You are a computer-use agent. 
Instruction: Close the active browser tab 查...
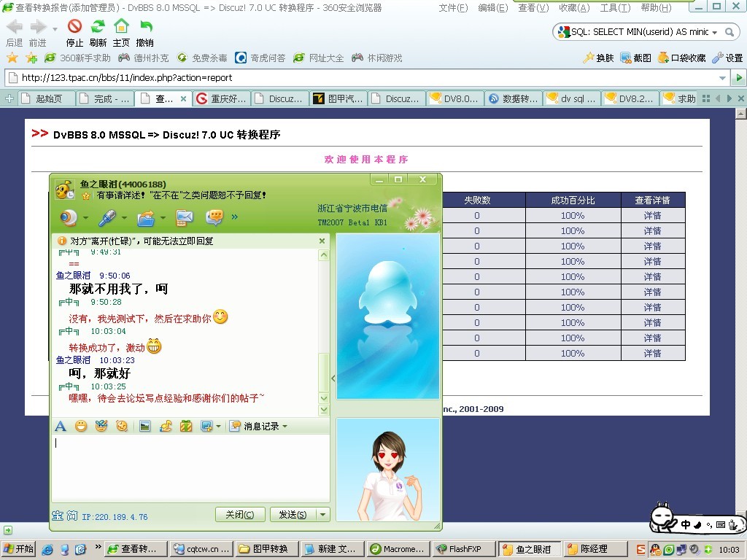click(183, 99)
